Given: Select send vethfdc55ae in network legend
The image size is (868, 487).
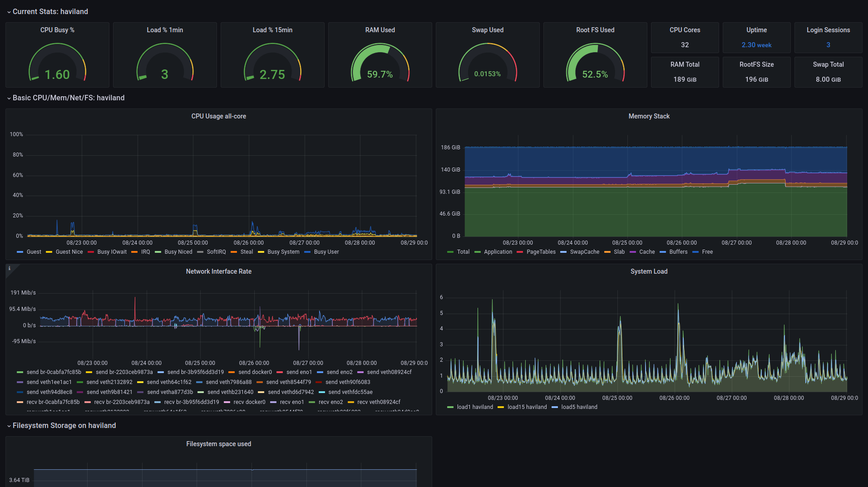Looking at the screenshot, I should (x=350, y=392).
